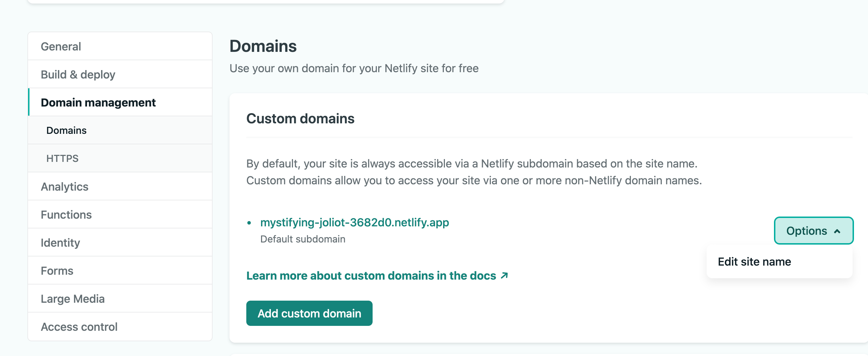Open the mystifying-joliot-3682d0.netlify.app link
The height and width of the screenshot is (356, 868).
click(354, 222)
